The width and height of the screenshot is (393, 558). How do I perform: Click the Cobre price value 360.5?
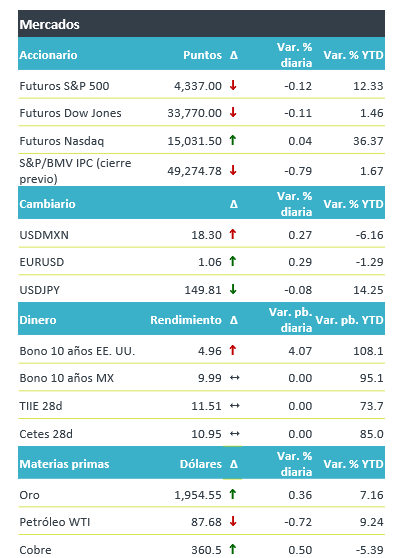point(206,550)
